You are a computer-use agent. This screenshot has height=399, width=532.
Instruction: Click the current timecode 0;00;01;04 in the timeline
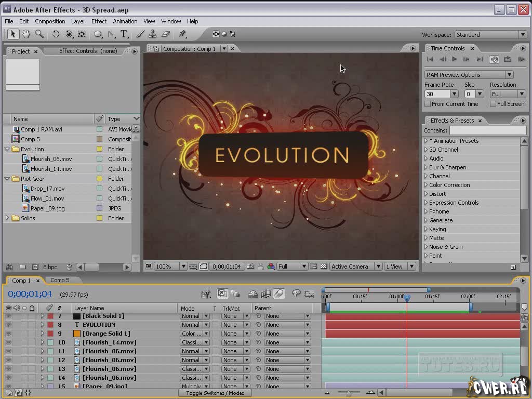click(x=30, y=294)
